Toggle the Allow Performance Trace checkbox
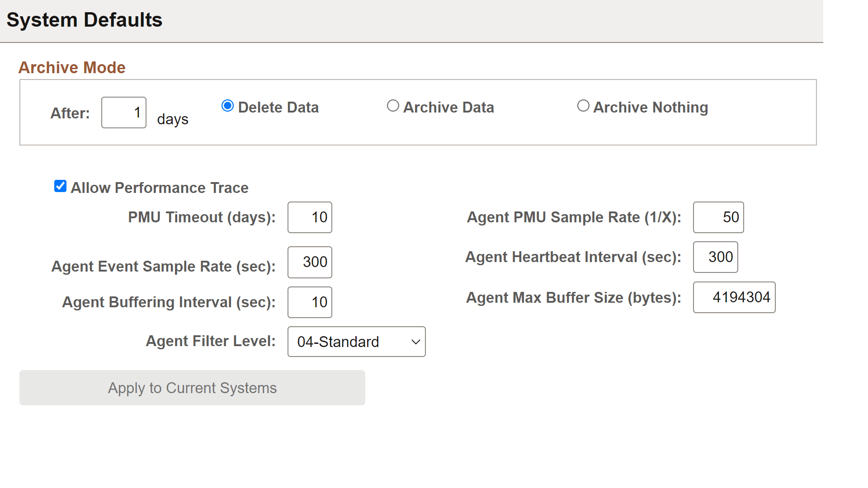The image size is (868, 488). click(x=60, y=186)
